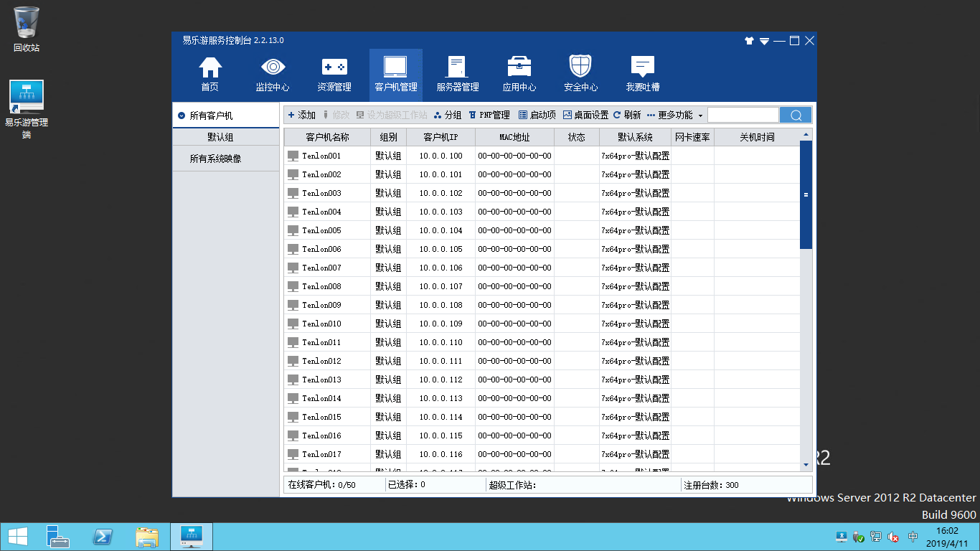Click the table scroll-down arrow
This screenshot has width=980, height=551.
tap(806, 465)
